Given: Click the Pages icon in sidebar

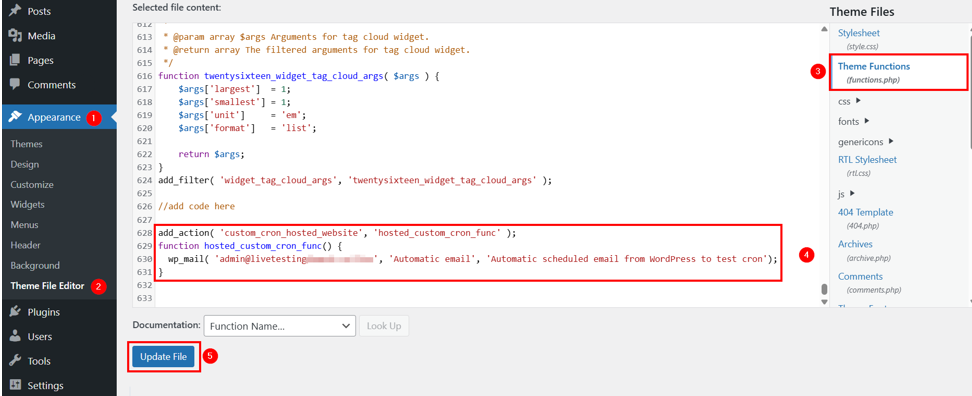Looking at the screenshot, I should tap(15, 60).
